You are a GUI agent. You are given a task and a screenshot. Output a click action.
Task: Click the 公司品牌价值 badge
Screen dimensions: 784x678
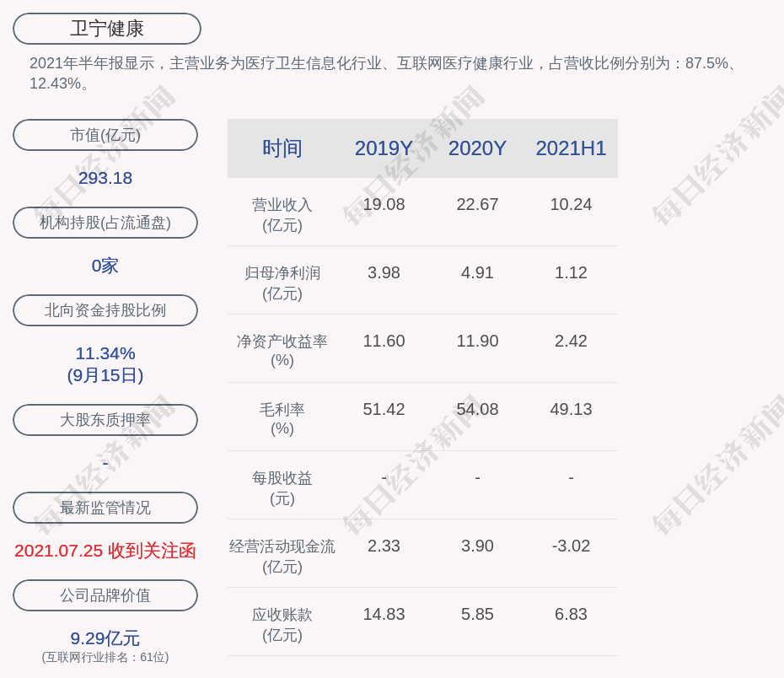click(x=105, y=595)
